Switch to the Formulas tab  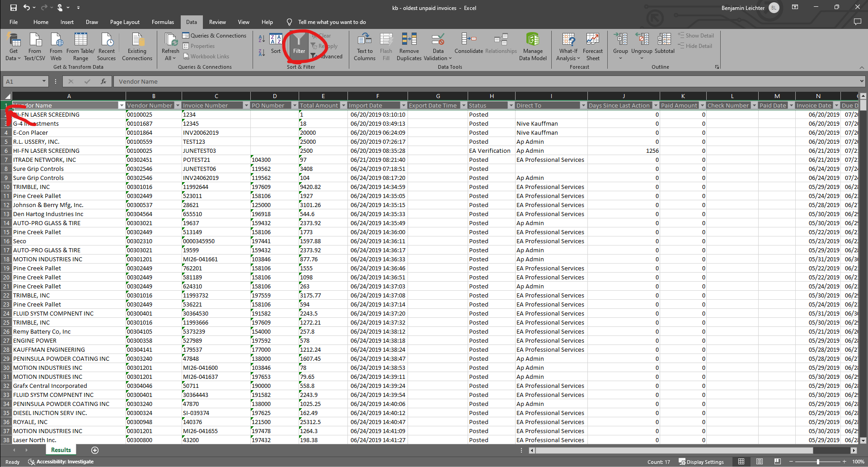point(163,22)
